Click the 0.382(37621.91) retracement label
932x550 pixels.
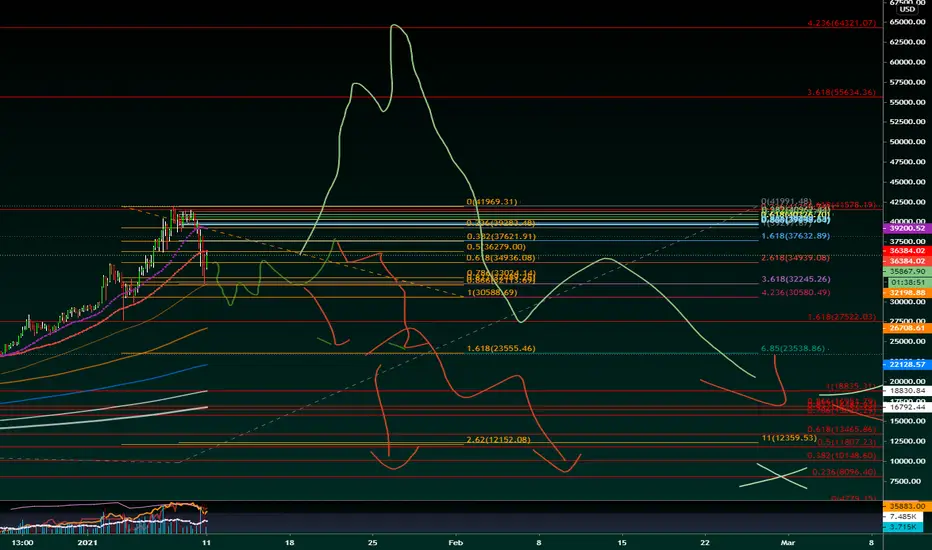coord(501,236)
